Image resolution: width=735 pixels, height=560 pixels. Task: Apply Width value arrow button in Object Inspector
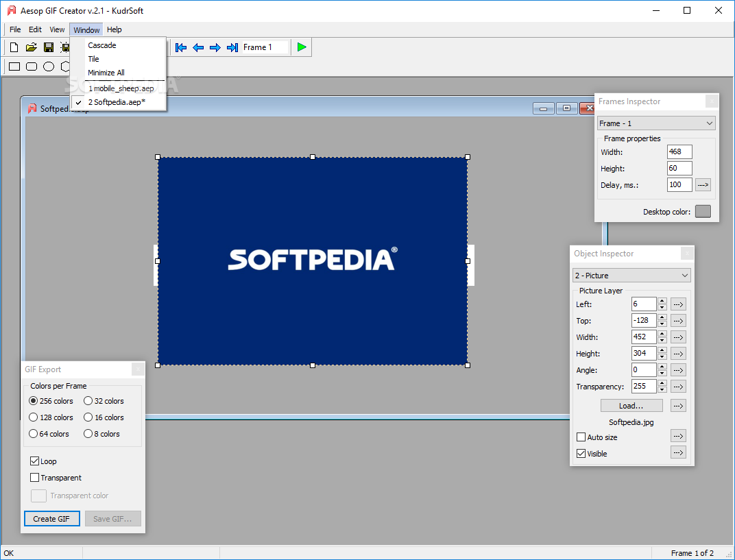(678, 337)
